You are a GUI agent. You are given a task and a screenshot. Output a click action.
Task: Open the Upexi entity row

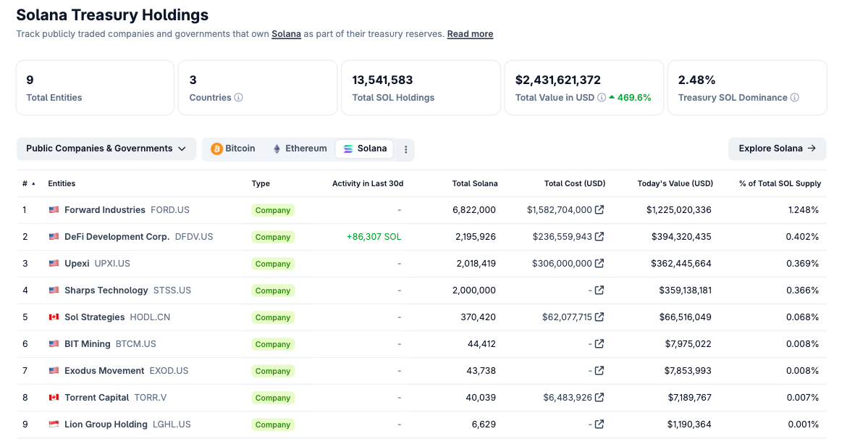77,264
